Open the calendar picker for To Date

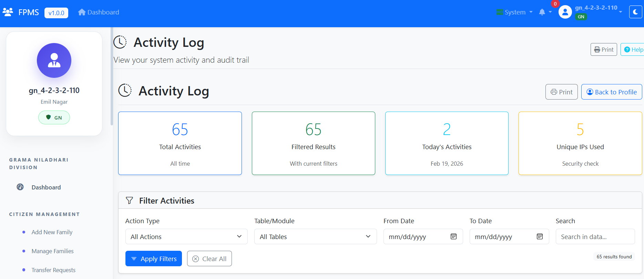coord(540,237)
